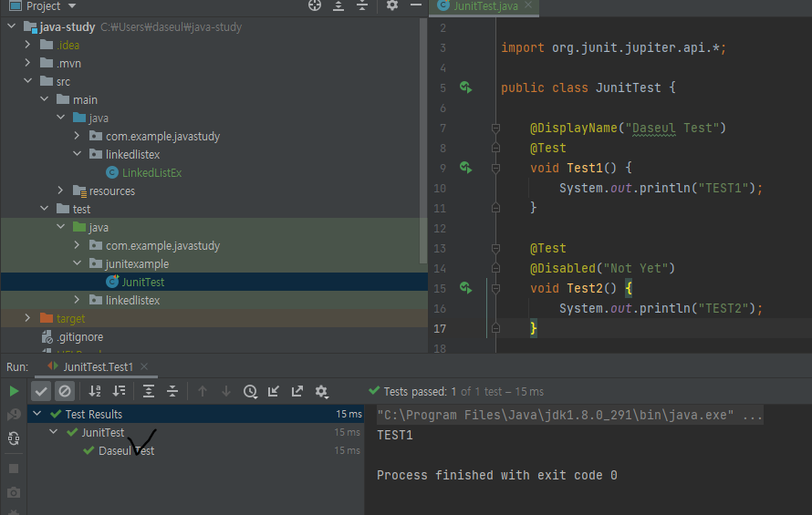
Task: Click the export test results icon
Action: pos(297,391)
